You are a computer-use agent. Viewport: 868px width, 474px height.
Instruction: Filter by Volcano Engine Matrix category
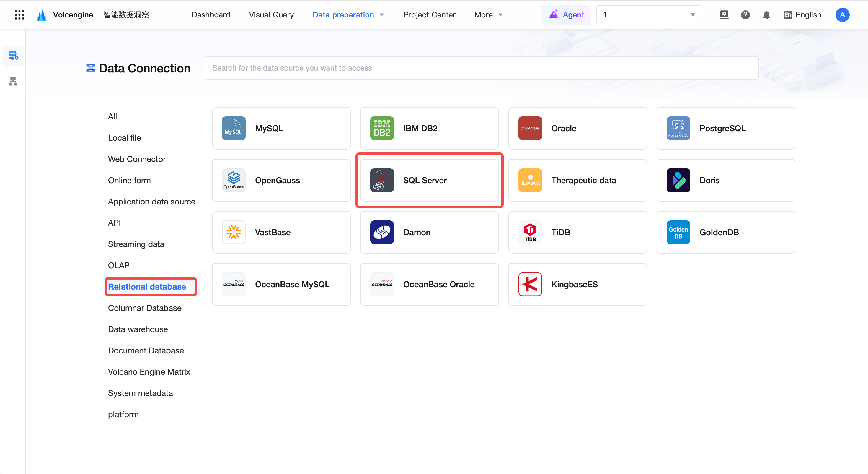(149, 371)
